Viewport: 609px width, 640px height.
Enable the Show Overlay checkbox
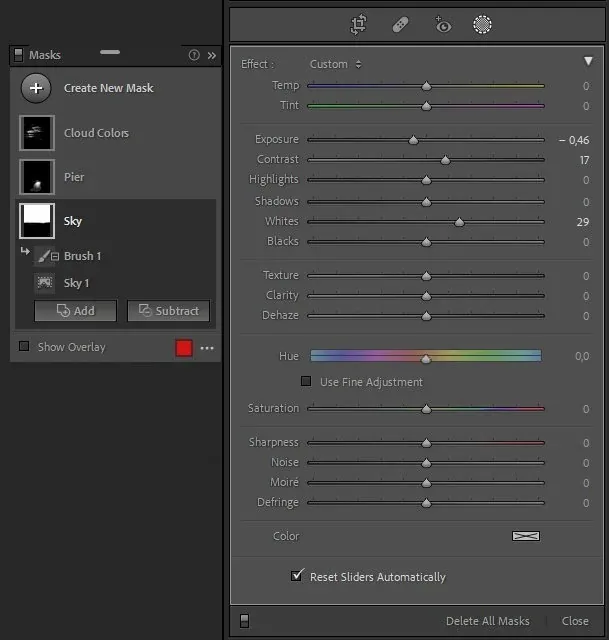(24, 347)
